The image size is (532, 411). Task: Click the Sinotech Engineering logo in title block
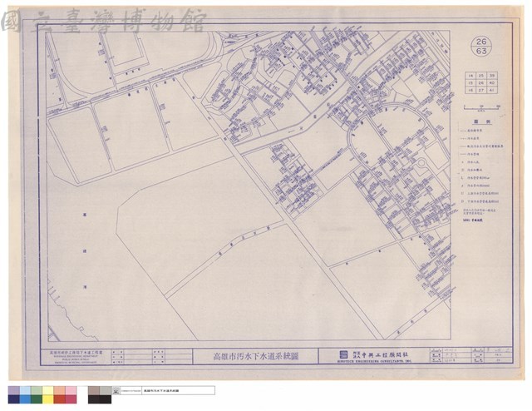[x=344, y=354]
